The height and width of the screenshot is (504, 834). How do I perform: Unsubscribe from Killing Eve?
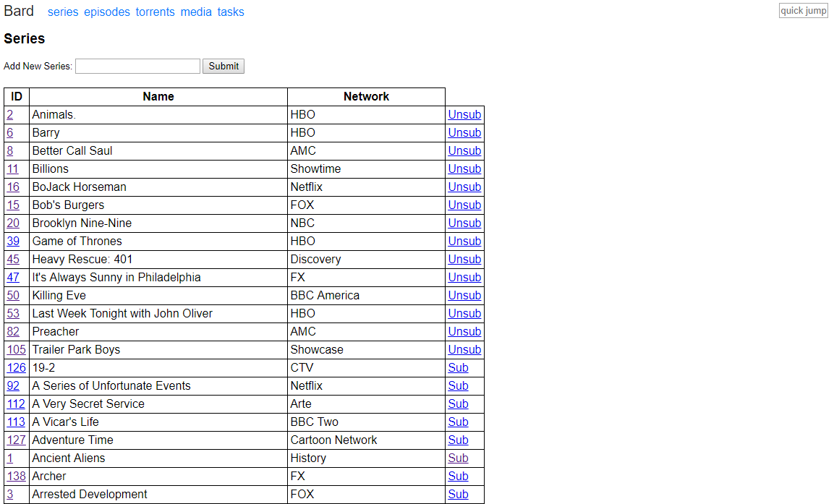(x=464, y=295)
